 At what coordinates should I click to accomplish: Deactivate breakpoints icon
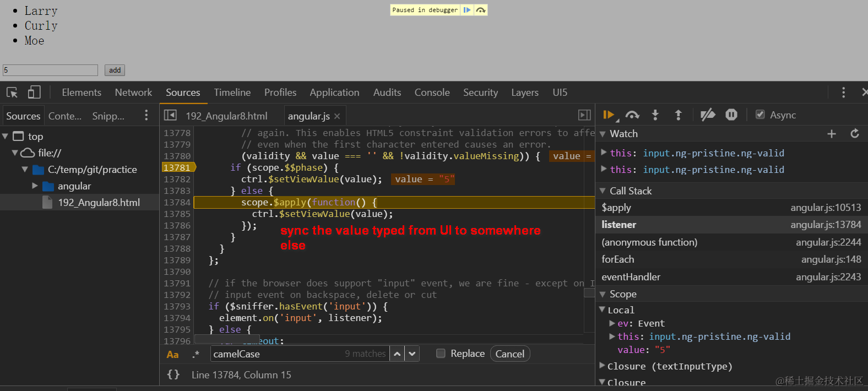(x=708, y=115)
